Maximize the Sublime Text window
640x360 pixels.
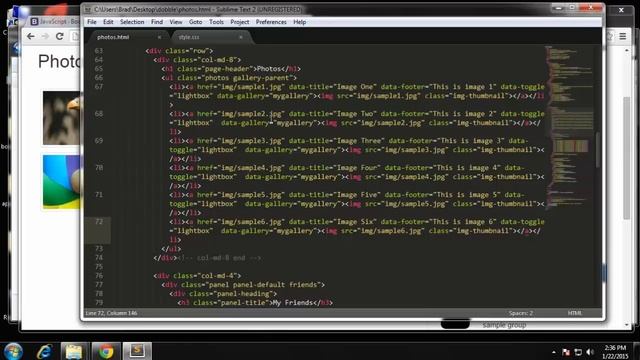coord(572,8)
